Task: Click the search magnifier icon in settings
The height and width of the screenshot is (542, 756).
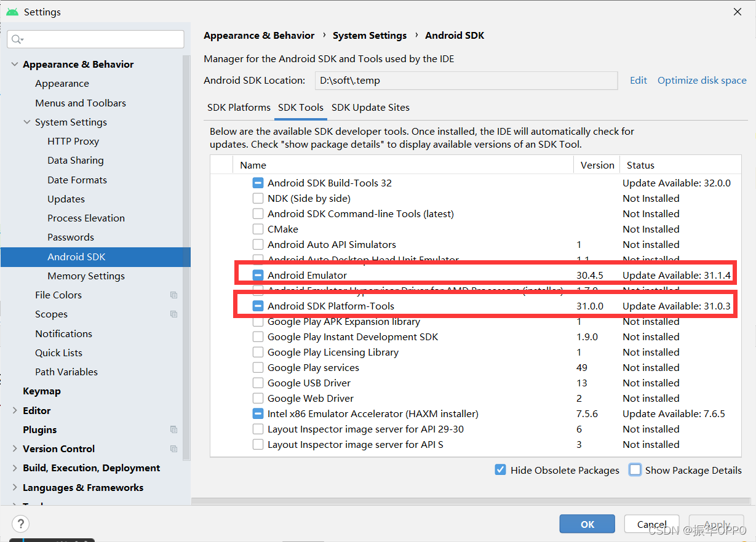Action: pyautogui.click(x=17, y=39)
